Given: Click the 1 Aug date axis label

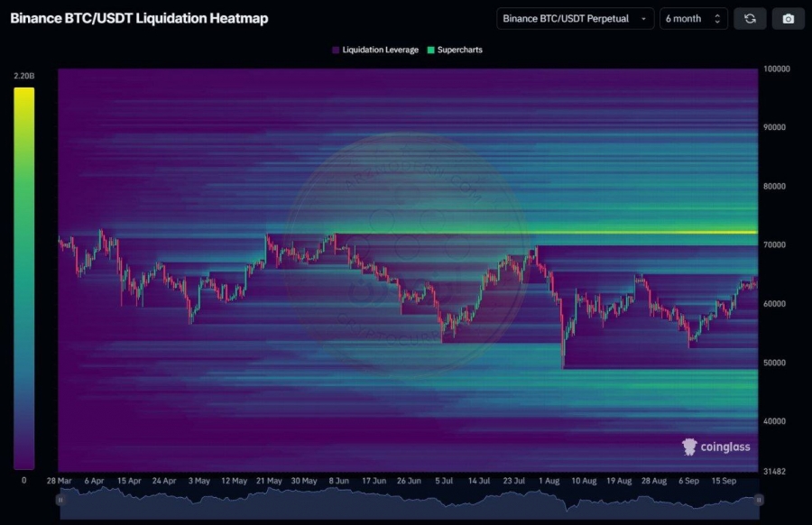Looking at the screenshot, I should [x=549, y=481].
